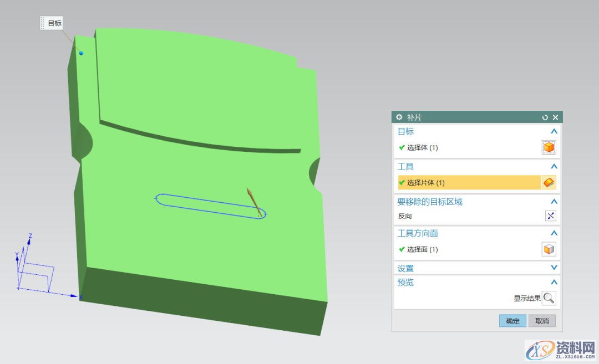This screenshot has width=599, height=364.
Task: Collapse the 预览 section
Action: pyautogui.click(x=554, y=282)
